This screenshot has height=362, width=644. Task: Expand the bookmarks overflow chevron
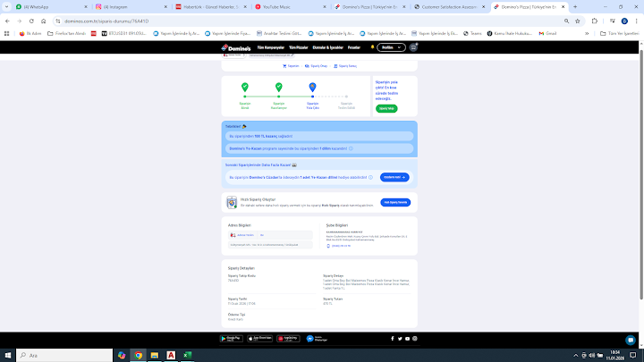tap(587, 33)
